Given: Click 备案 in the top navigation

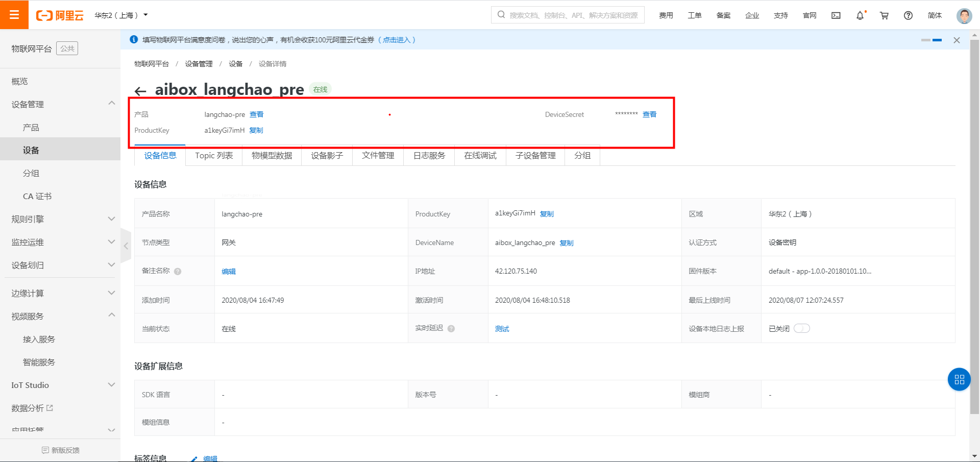Looking at the screenshot, I should click(x=723, y=15).
